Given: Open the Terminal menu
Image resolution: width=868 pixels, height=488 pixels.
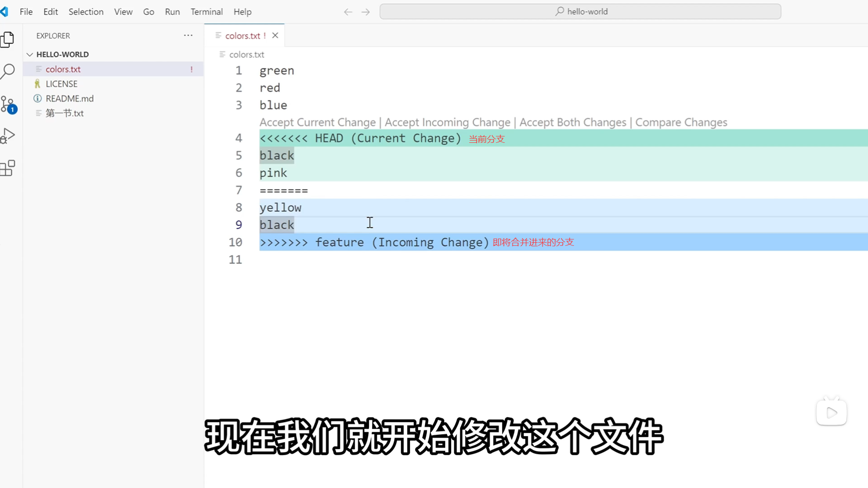Looking at the screenshot, I should click(x=207, y=12).
